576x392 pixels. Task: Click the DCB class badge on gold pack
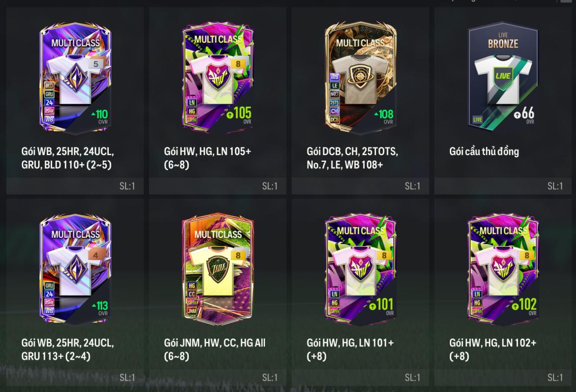pos(334,119)
